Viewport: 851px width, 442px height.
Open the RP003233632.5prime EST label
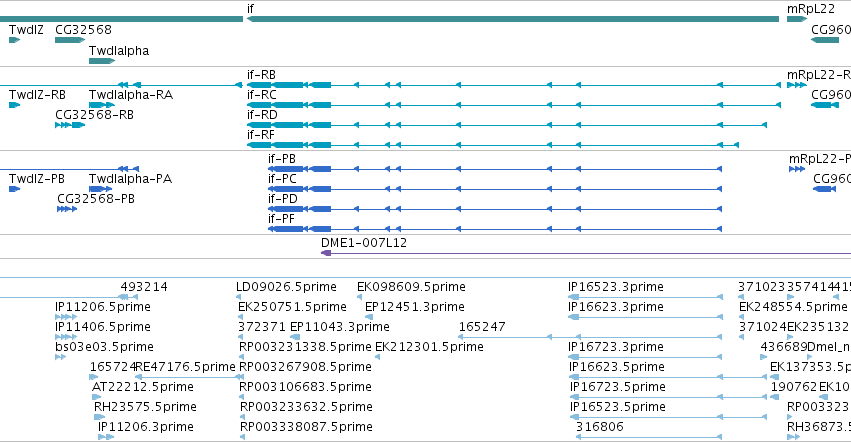click(x=307, y=407)
